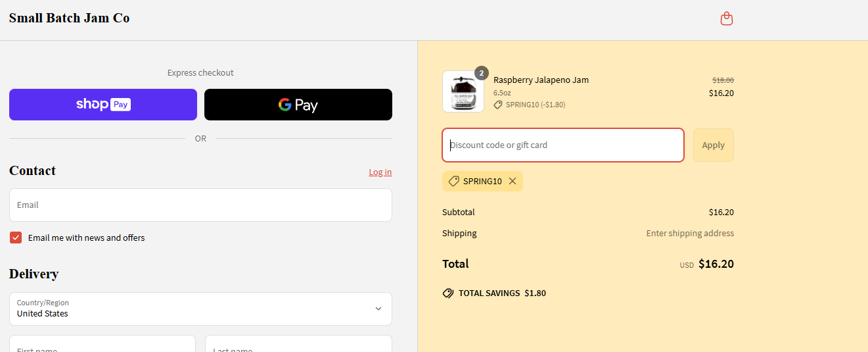
Task: Uncheck Email me with news and offers
Action: [16, 238]
